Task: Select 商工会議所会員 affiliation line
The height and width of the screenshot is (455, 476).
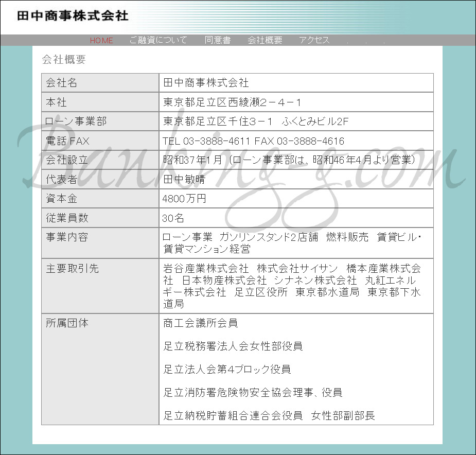Action: [201, 323]
